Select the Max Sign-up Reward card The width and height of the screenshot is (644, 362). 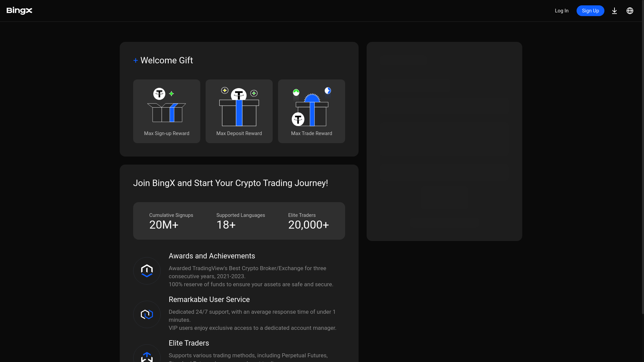point(167,111)
